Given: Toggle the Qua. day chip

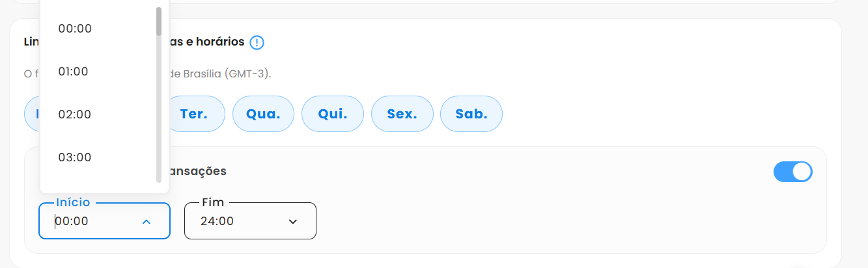Looking at the screenshot, I should pos(263,114).
